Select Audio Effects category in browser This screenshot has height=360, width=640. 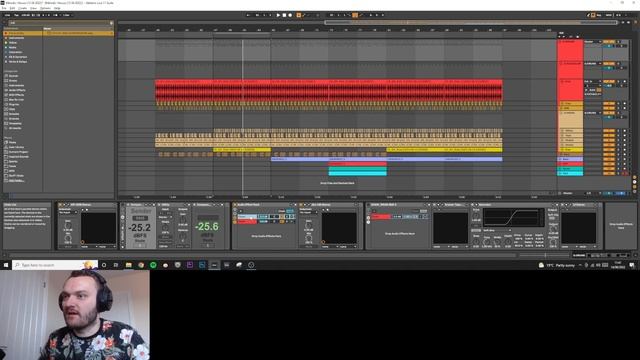pyautogui.click(x=17, y=90)
